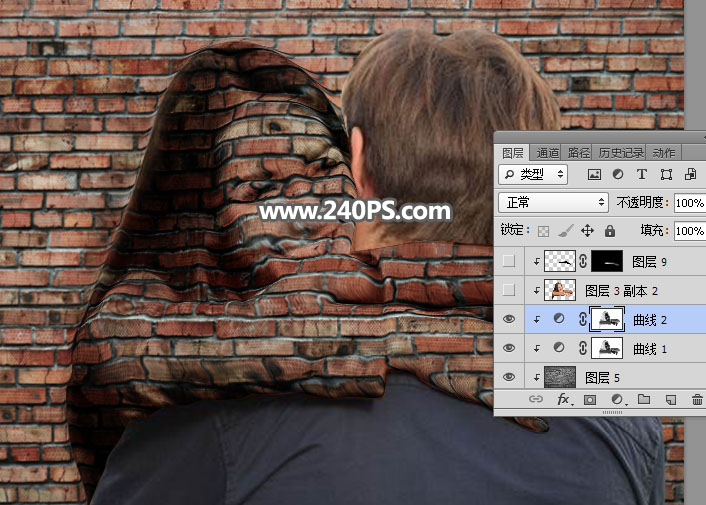Switch to the 图层 tab
Viewport: 706px width, 505px height.
pos(512,153)
